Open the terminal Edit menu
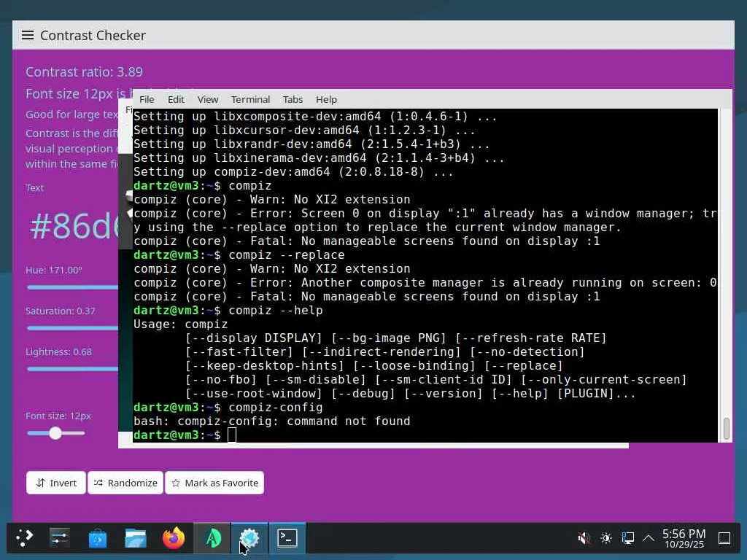This screenshot has height=560, width=747. point(176,99)
